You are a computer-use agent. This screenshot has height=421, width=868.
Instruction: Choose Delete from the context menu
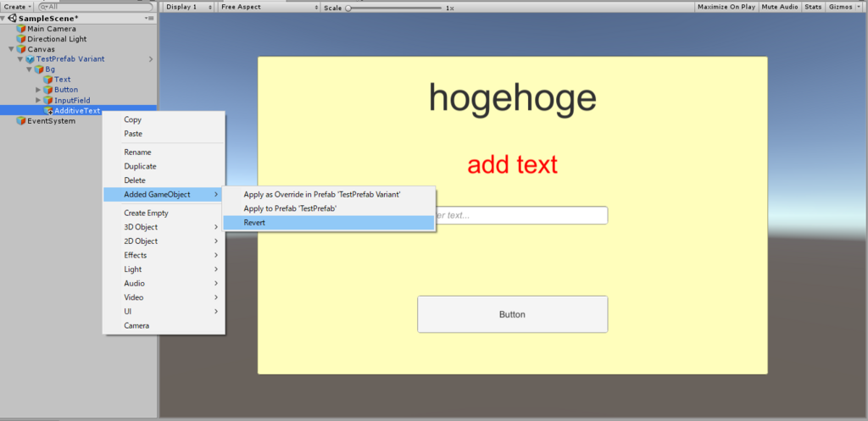tap(164, 180)
